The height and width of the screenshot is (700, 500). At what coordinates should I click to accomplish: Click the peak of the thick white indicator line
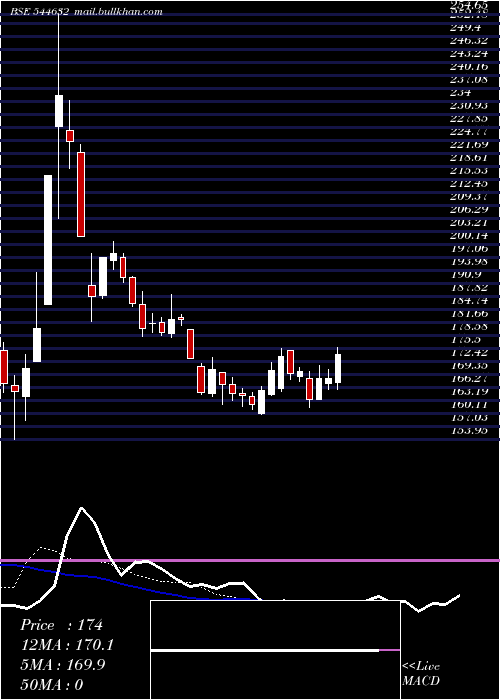coord(81,508)
